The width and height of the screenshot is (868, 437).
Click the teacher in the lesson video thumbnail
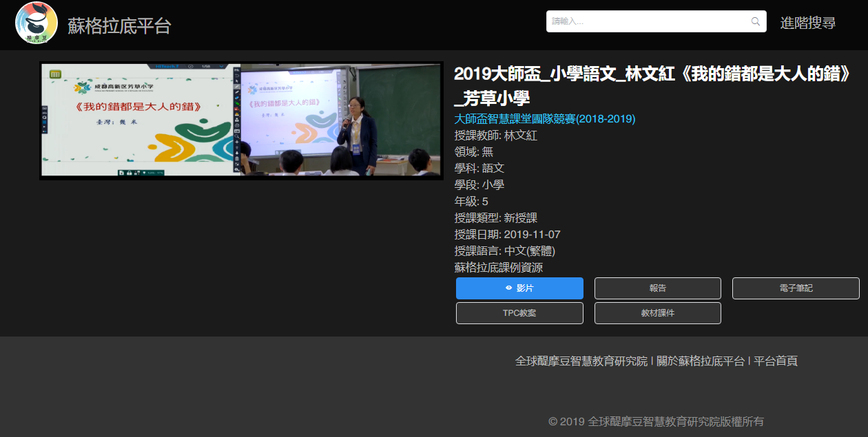coord(360,134)
